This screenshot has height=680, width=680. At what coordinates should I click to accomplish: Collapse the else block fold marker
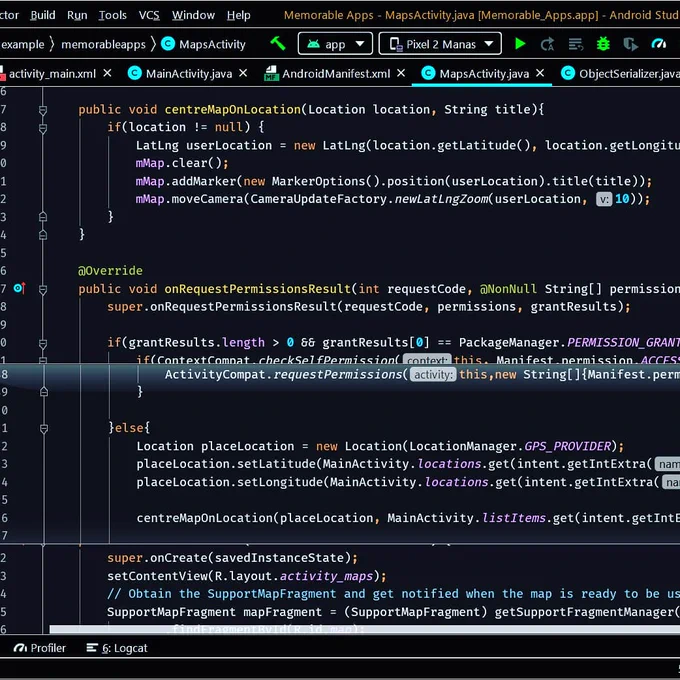(43, 428)
